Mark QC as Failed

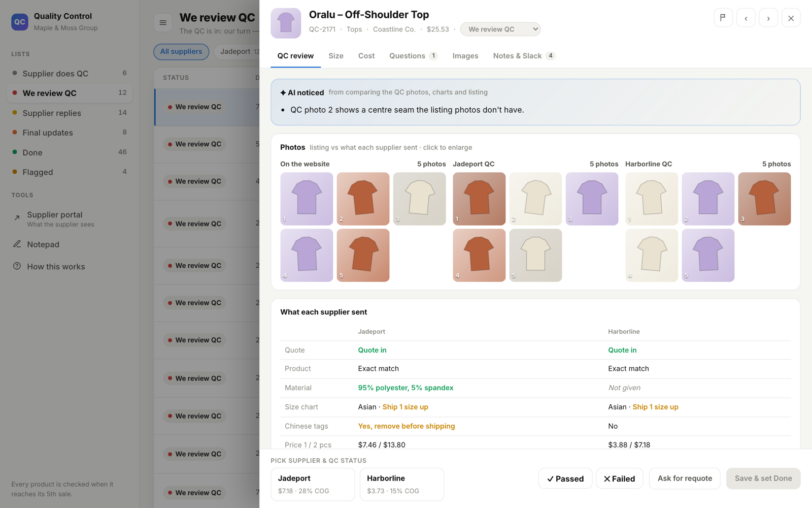click(619, 479)
